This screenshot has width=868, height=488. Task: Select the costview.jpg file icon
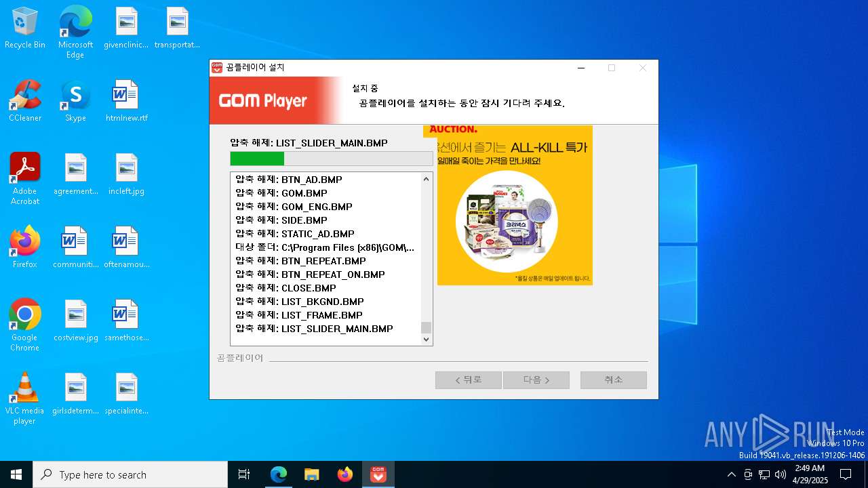(x=75, y=321)
